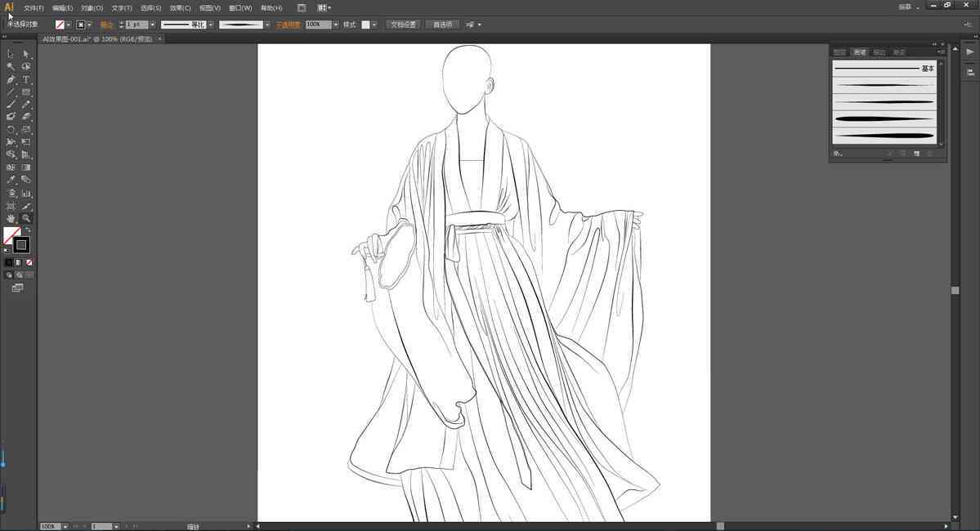Image resolution: width=980 pixels, height=531 pixels.
Task: Change the screen mode button
Action: (x=17, y=288)
